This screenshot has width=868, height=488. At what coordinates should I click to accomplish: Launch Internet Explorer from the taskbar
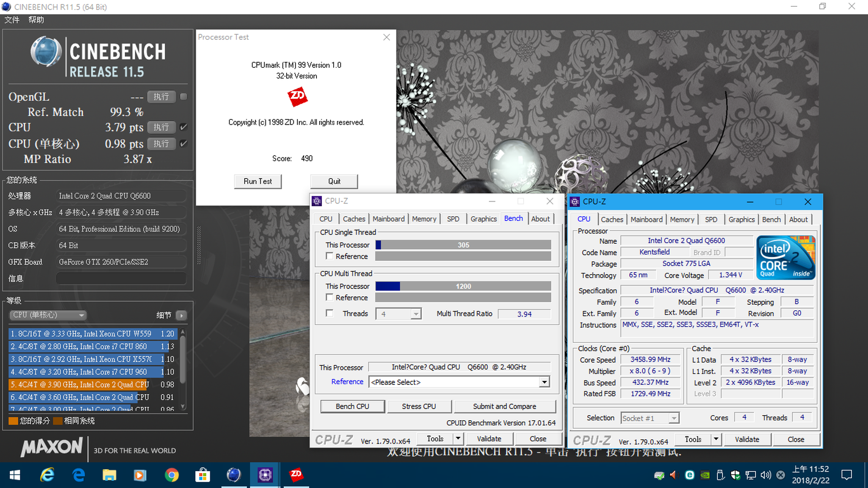click(47, 475)
